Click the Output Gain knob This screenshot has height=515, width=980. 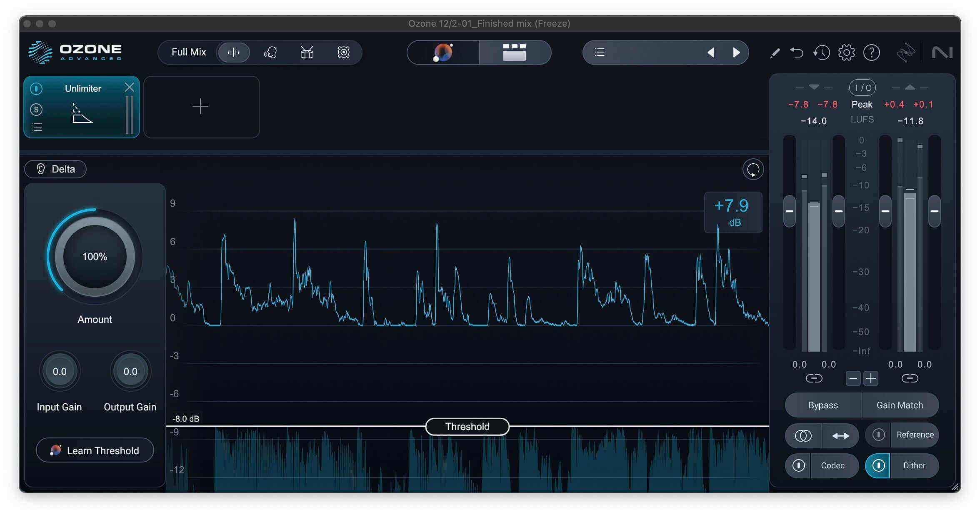pyautogui.click(x=130, y=371)
